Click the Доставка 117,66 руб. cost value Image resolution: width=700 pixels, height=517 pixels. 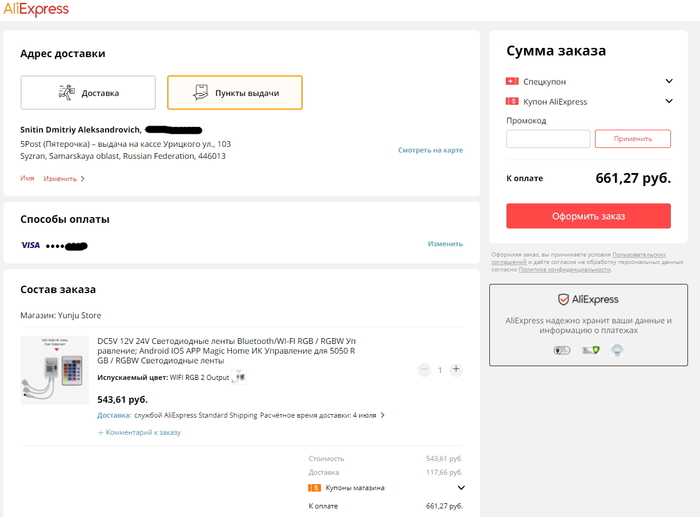tap(444, 472)
